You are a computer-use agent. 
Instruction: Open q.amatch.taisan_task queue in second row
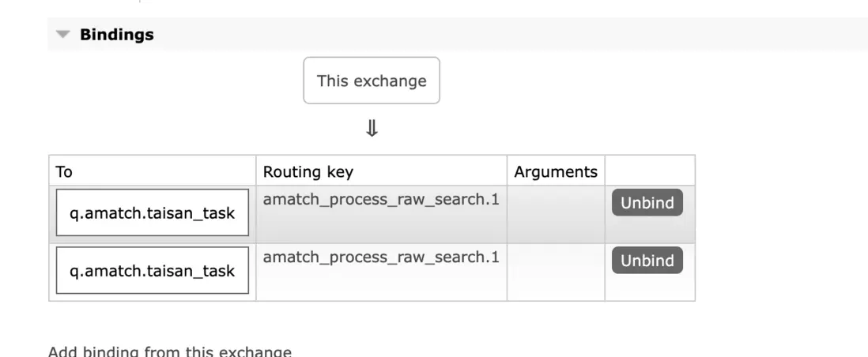[x=153, y=271]
